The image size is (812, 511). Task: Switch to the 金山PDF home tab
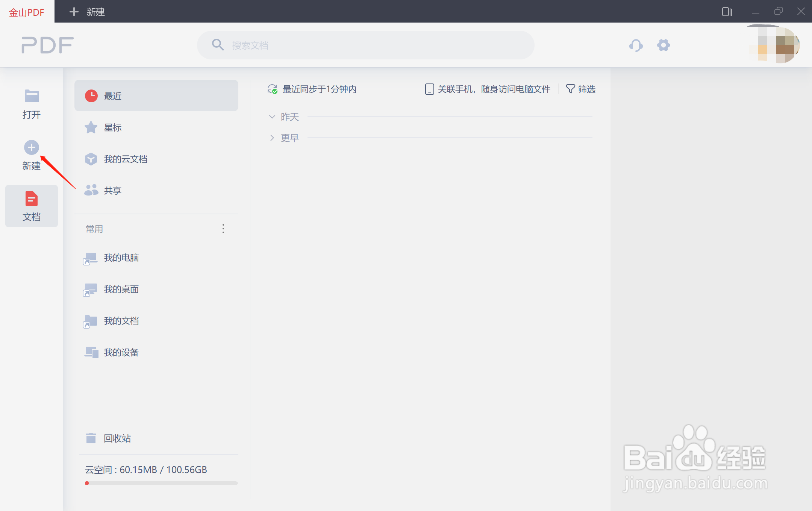27,12
